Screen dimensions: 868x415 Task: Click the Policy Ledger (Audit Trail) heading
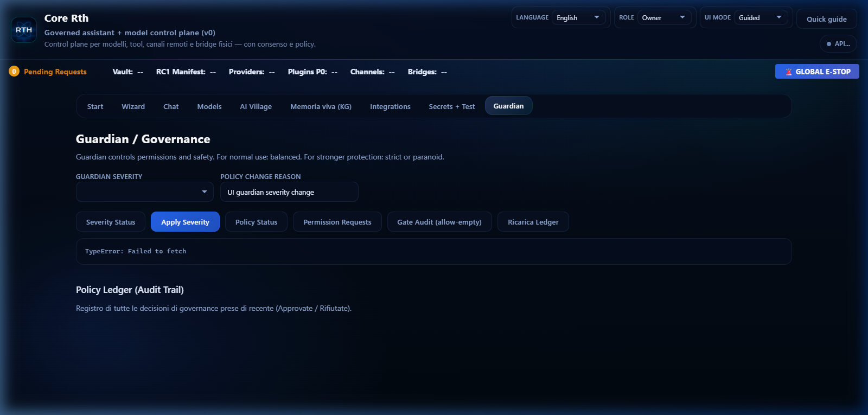pos(130,290)
